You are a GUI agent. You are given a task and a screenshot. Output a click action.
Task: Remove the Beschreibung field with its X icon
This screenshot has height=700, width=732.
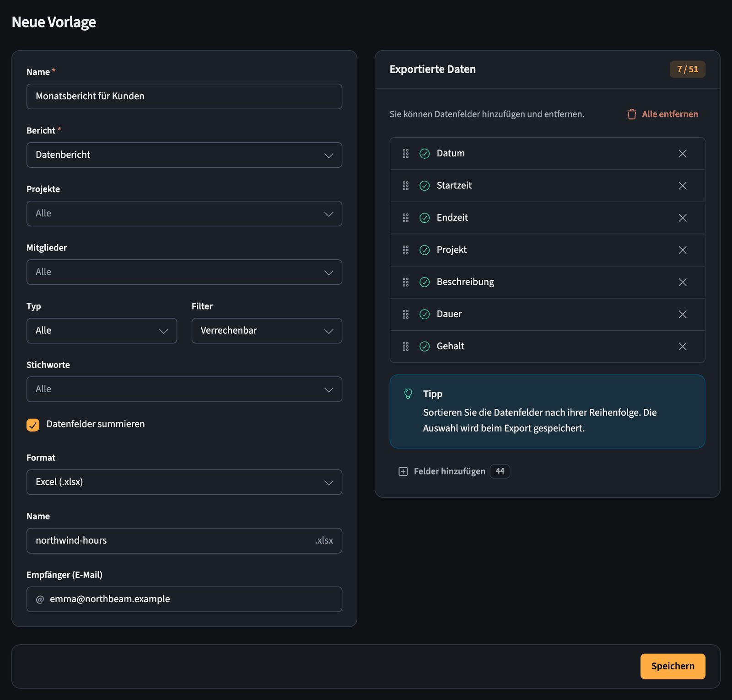tap(682, 282)
